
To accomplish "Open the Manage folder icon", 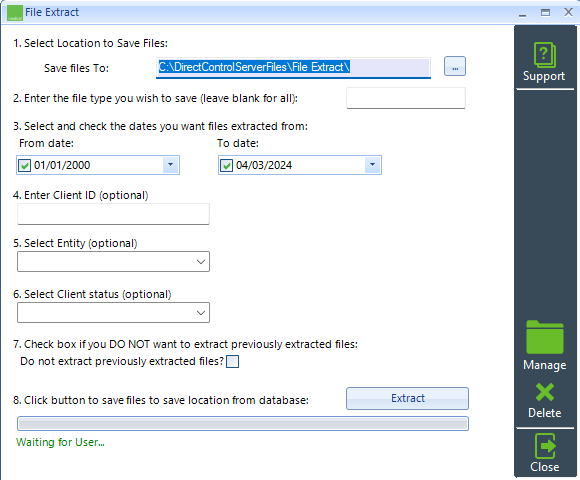I will pos(544,337).
